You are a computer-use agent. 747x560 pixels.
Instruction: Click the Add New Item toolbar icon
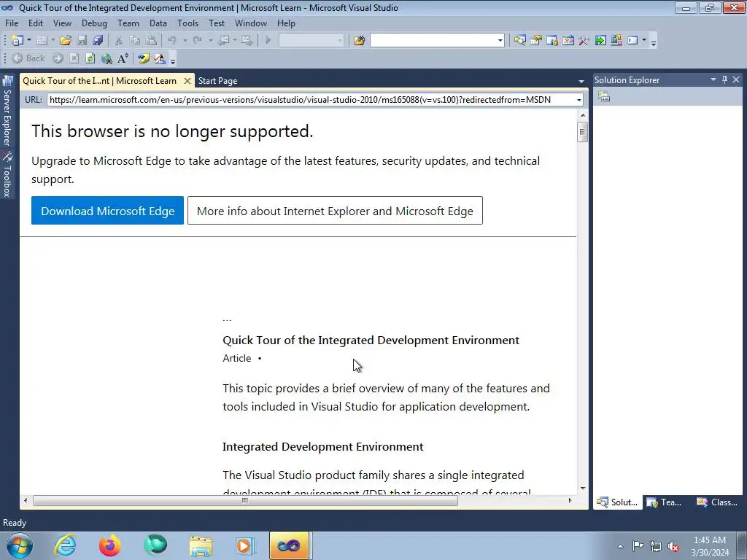[42, 41]
